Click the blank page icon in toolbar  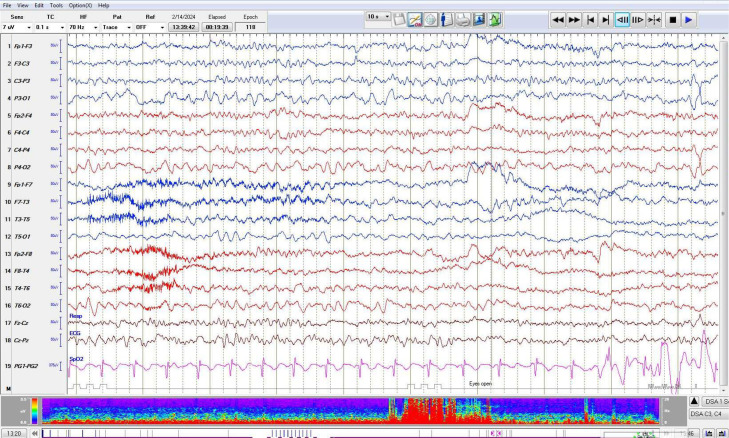tap(399, 20)
